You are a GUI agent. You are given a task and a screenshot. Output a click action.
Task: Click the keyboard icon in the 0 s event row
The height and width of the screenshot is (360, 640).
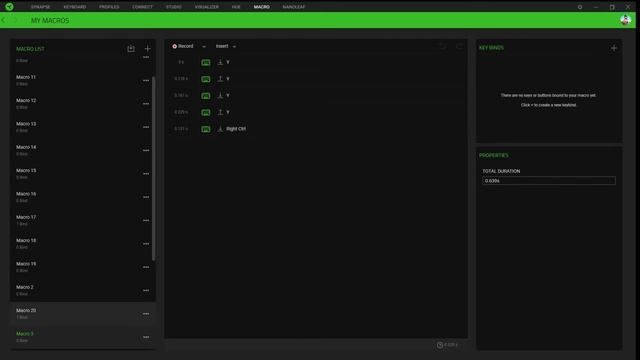point(206,62)
